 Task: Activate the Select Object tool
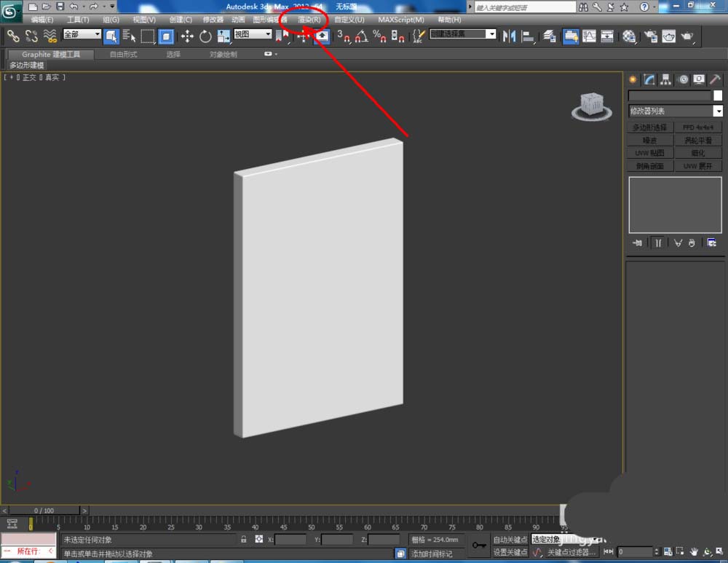pyautogui.click(x=111, y=36)
